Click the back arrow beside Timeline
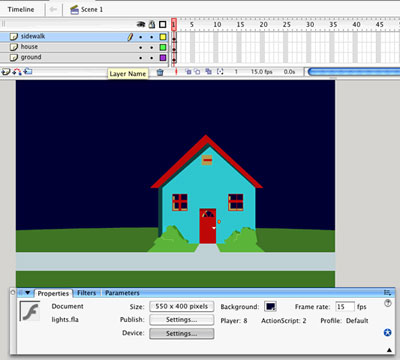Image resolution: width=400 pixels, height=360 pixels. click(x=53, y=9)
